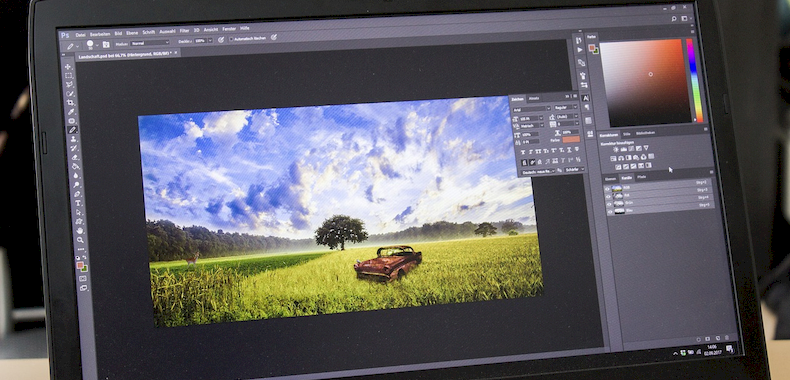Open search magnifier at top right
The image size is (790, 380).
(x=674, y=19)
